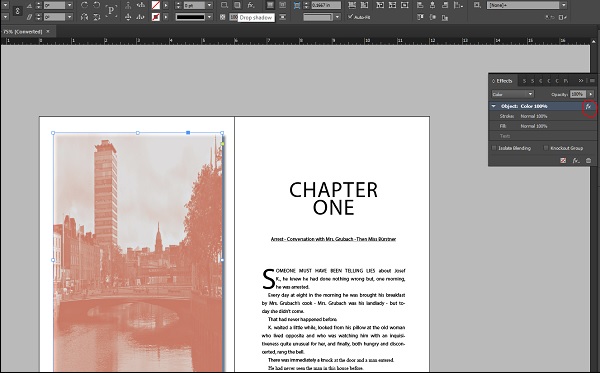This screenshot has height=373, width=600.
Task: Click the drop cap S in body text
Action: [268, 279]
